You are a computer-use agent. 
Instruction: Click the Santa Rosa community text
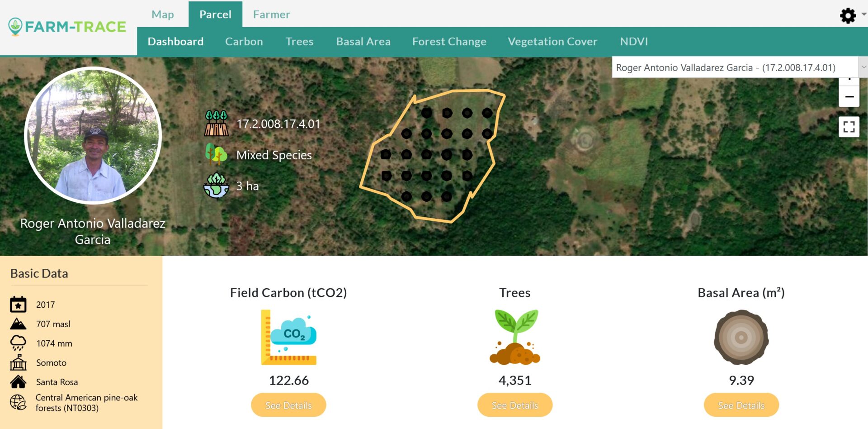[57, 382]
